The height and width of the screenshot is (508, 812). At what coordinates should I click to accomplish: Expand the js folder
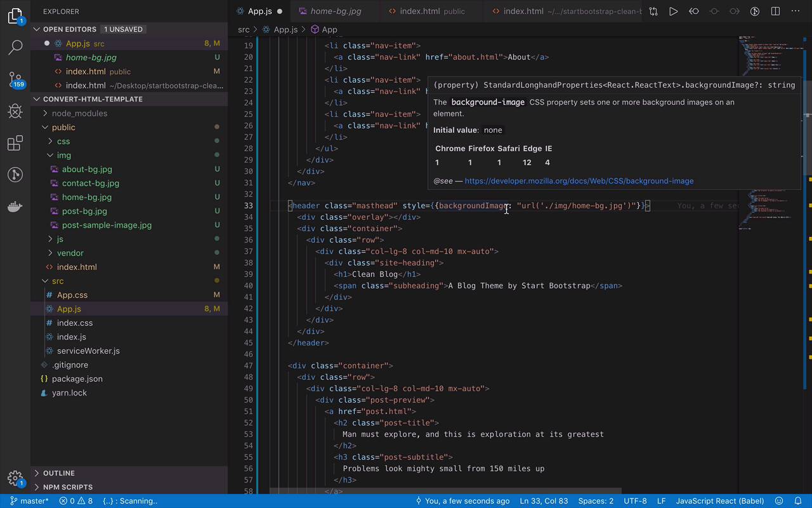click(x=129, y=239)
